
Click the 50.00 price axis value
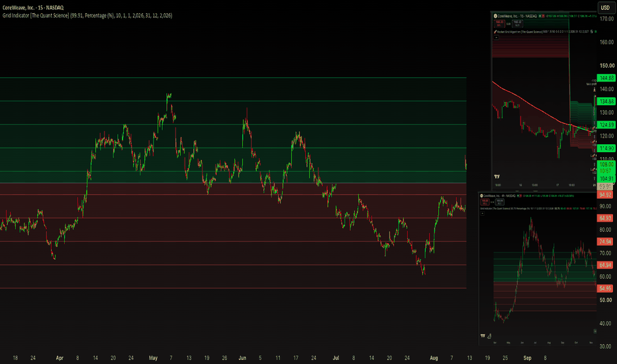point(605,300)
